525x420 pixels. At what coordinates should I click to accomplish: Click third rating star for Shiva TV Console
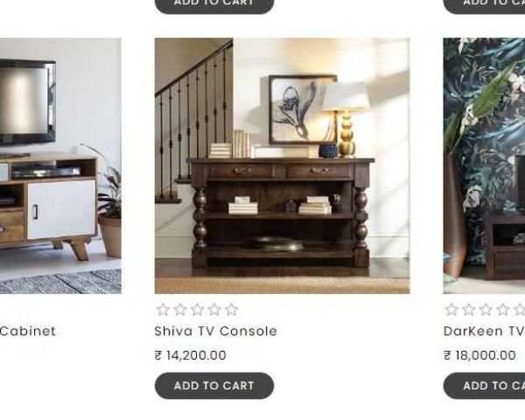197,310
